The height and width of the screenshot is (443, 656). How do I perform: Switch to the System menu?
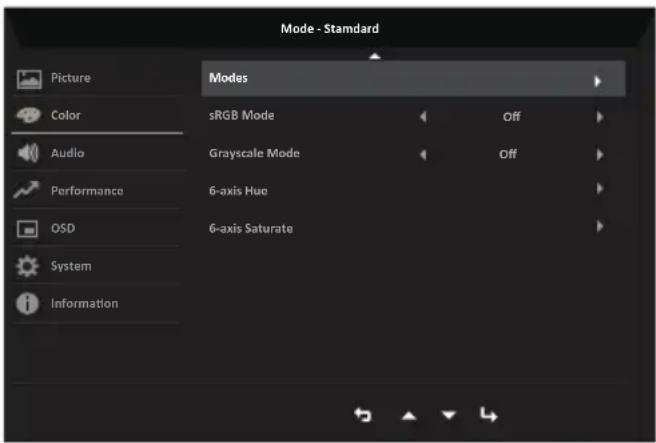[71, 266]
